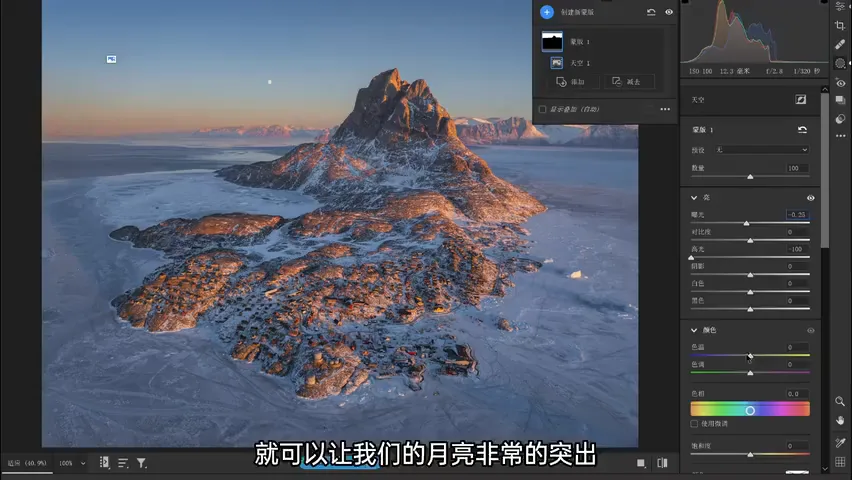Collapse the 颜色 color section chevron
This screenshot has width=852, height=480.
tap(694, 330)
